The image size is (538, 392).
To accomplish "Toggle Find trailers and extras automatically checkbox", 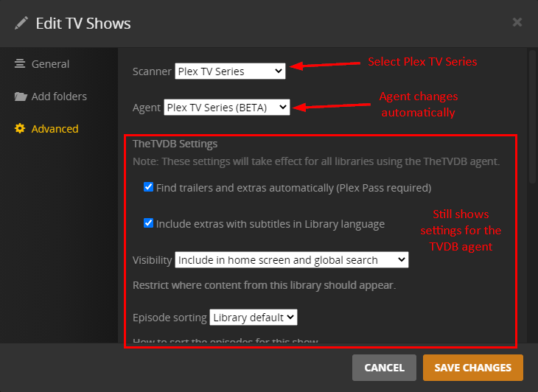I will [x=148, y=187].
